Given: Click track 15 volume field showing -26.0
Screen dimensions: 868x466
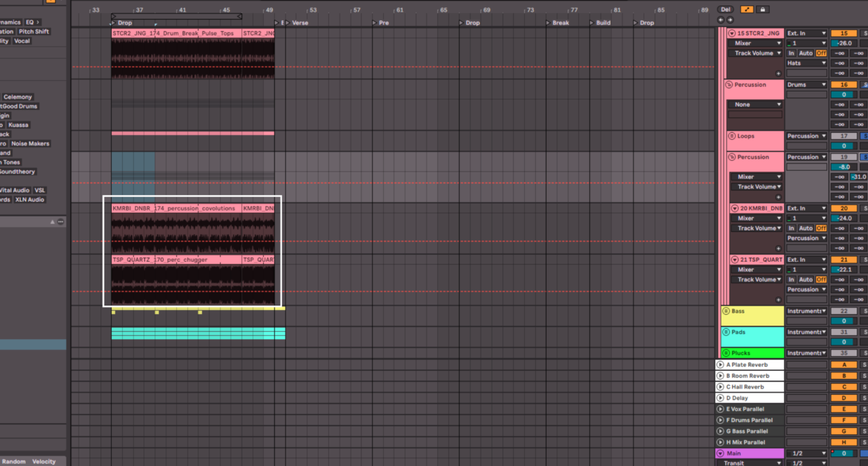Looking at the screenshot, I should [844, 43].
